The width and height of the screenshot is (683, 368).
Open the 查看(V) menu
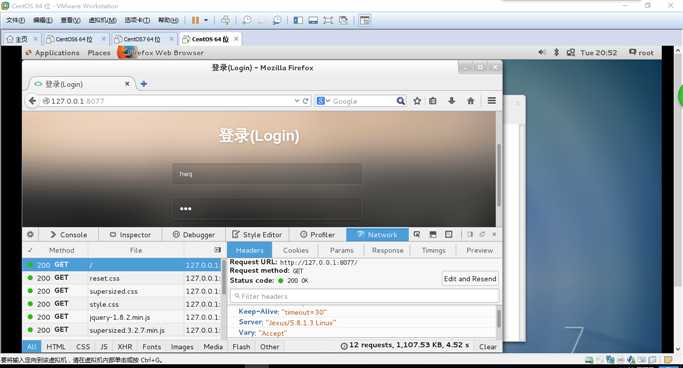[x=71, y=20]
